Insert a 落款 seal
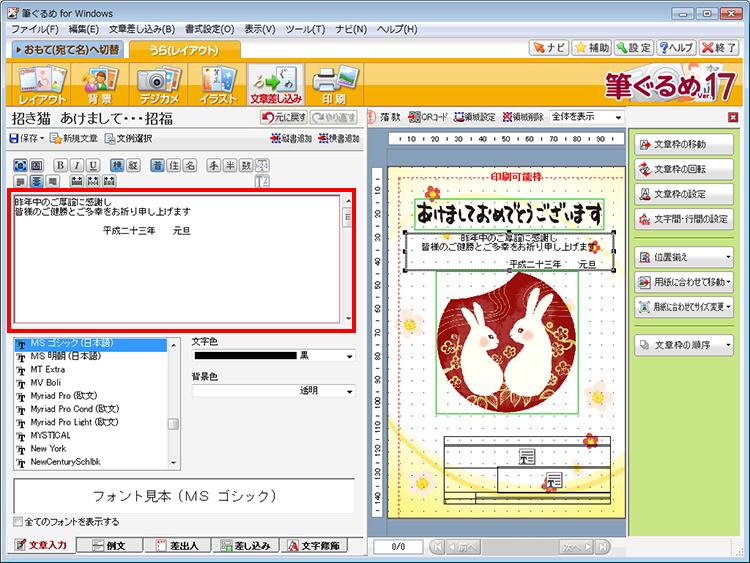This screenshot has width=750, height=563. point(384,117)
